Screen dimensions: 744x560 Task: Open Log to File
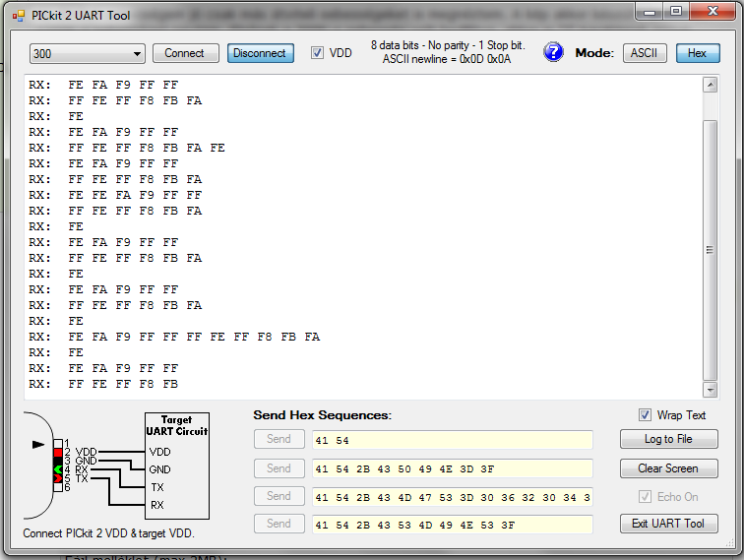click(668, 439)
